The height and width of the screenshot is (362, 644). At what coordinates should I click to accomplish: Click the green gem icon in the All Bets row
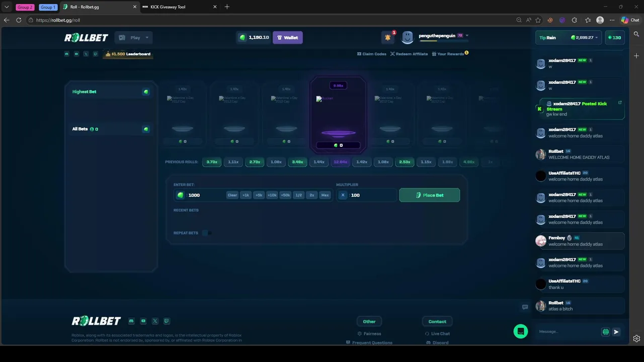click(x=146, y=129)
